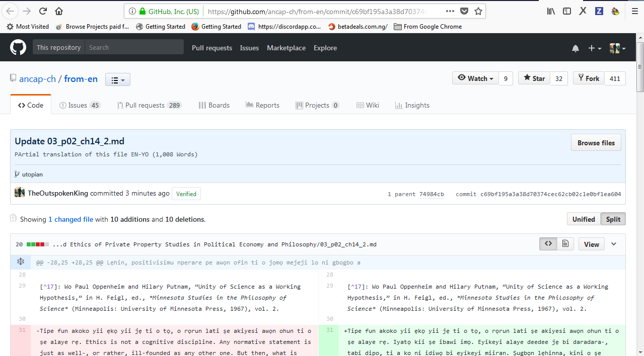
Task: Open the Reports tab
Action: 262,105
